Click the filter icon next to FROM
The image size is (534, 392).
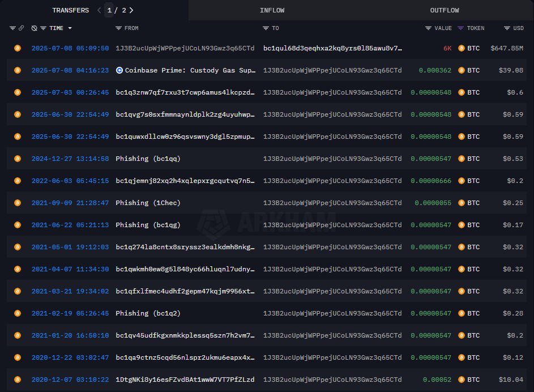118,28
